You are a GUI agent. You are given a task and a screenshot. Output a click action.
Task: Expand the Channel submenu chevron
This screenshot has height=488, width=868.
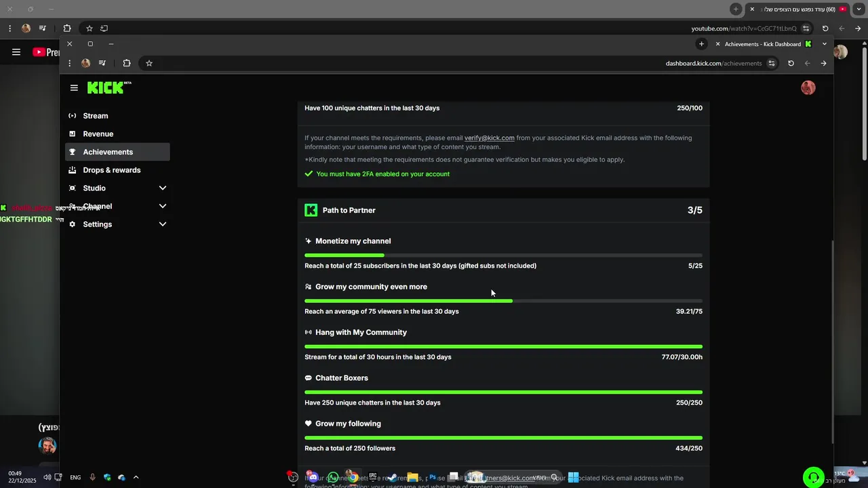click(x=163, y=206)
